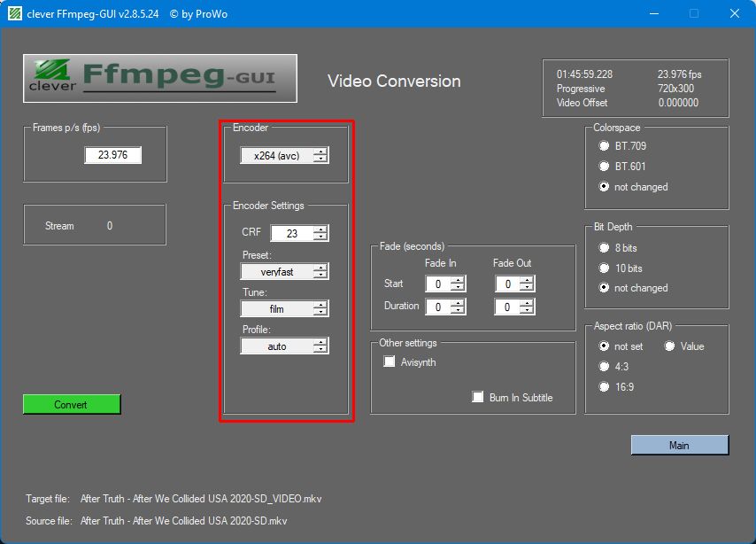
Task: Minimize the FFmpeg-GUI window
Action: pyautogui.click(x=654, y=13)
